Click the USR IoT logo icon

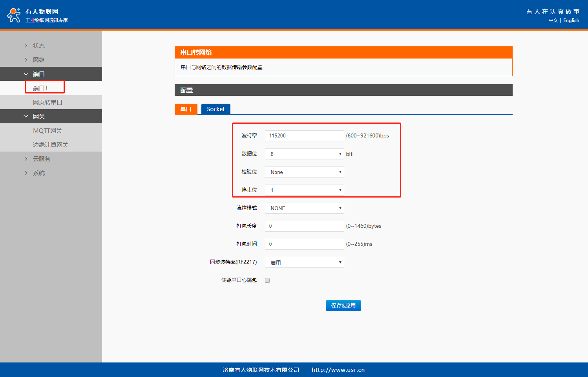coord(14,15)
